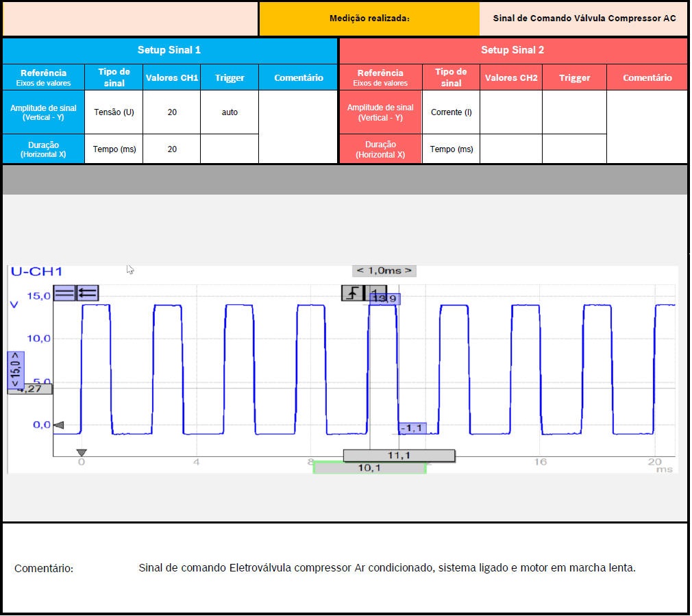Click the -1,1 voltage measurement label
692x616 pixels.
(412, 428)
